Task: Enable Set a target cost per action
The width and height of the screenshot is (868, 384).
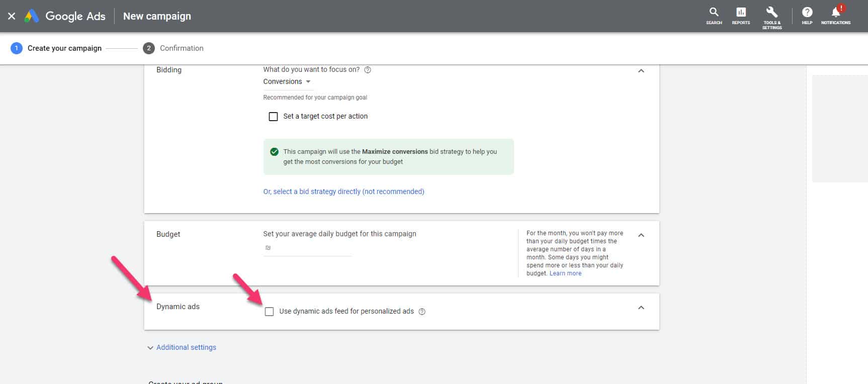Action: click(x=273, y=117)
